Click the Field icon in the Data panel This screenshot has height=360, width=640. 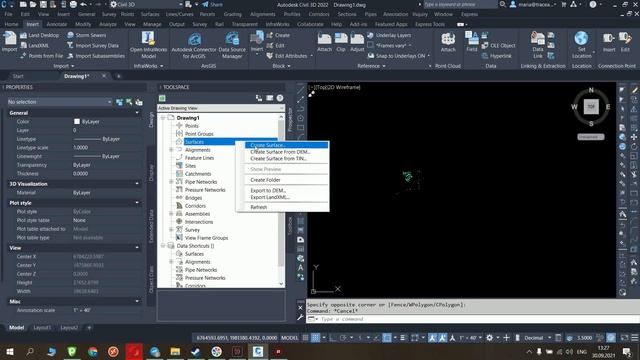tap(472, 38)
